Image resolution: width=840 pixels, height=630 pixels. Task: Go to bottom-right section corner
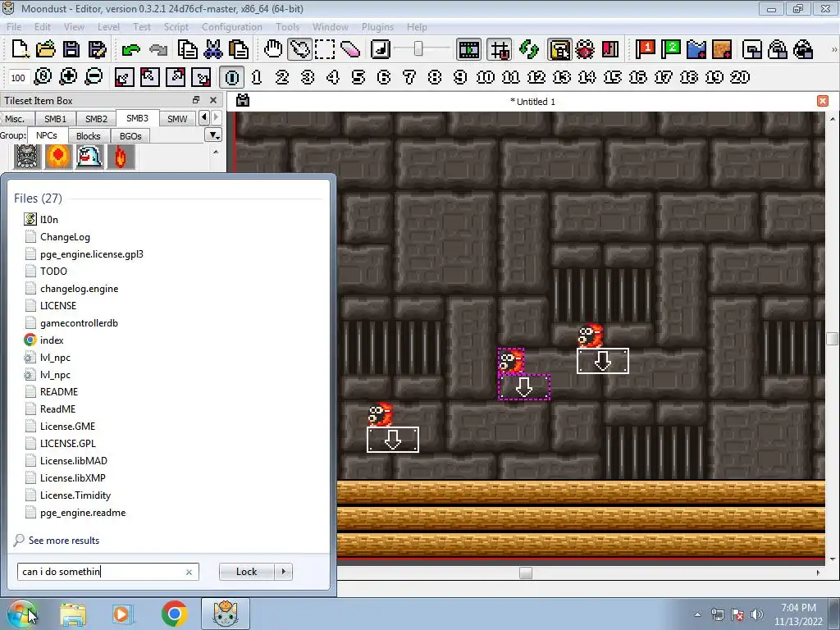(202, 77)
